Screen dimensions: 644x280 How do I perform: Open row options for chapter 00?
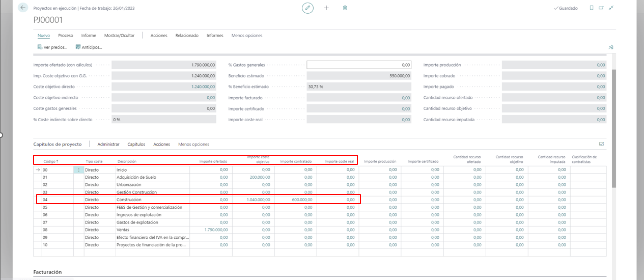point(78,170)
